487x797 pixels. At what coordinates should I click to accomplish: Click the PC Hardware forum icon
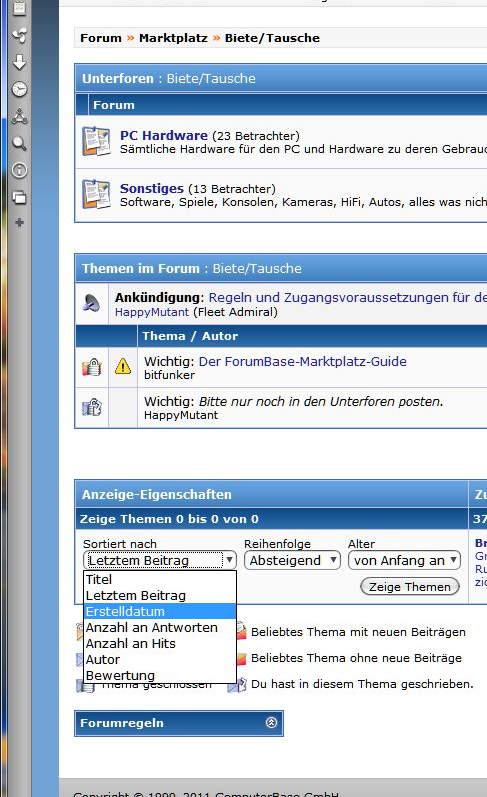point(96,141)
